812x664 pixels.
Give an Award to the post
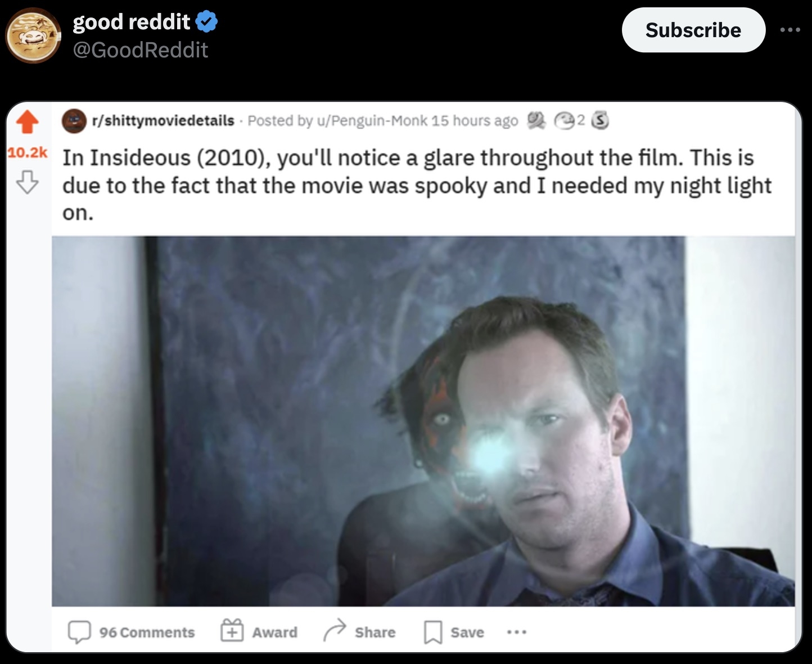tap(259, 632)
